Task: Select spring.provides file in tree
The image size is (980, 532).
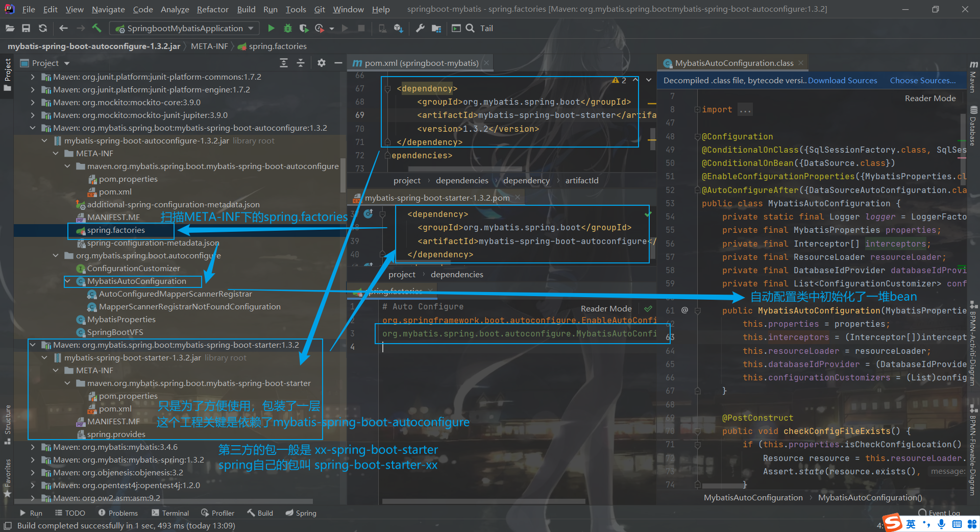Action: pyautogui.click(x=116, y=434)
